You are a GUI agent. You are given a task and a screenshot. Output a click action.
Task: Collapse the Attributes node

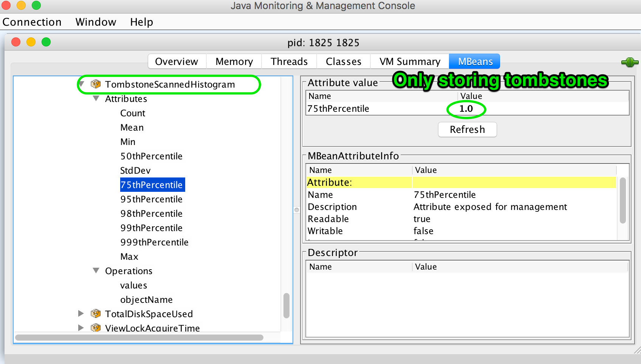tap(96, 99)
